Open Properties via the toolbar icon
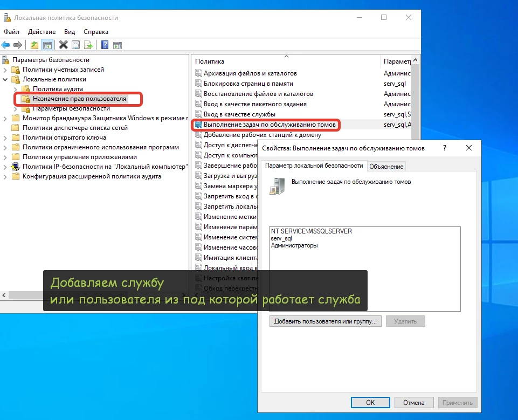Viewport: 518px width, 420px height. [76, 45]
